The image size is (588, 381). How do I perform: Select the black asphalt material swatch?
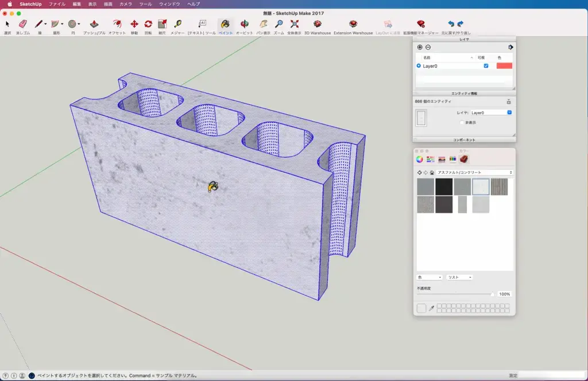(x=444, y=186)
